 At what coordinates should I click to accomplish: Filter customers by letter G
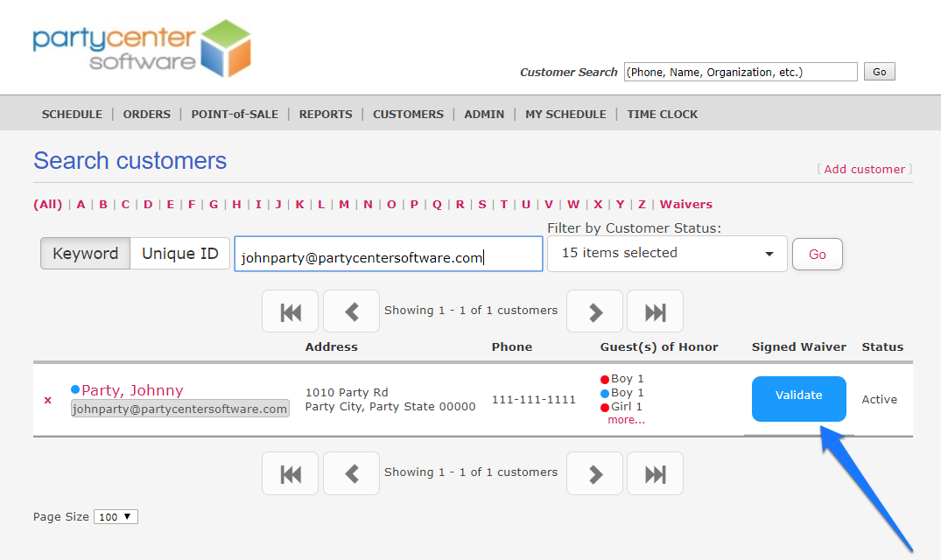point(214,205)
